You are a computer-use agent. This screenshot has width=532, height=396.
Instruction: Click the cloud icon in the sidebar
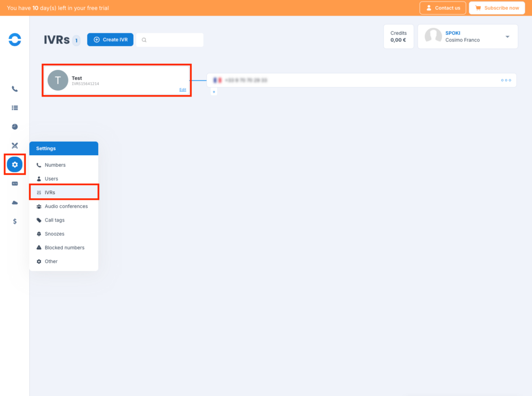(x=15, y=202)
